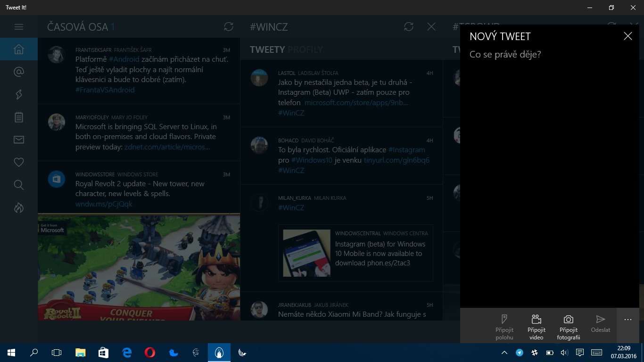Open the tinyurl.com link in Boháč tweet

[x=396, y=160]
